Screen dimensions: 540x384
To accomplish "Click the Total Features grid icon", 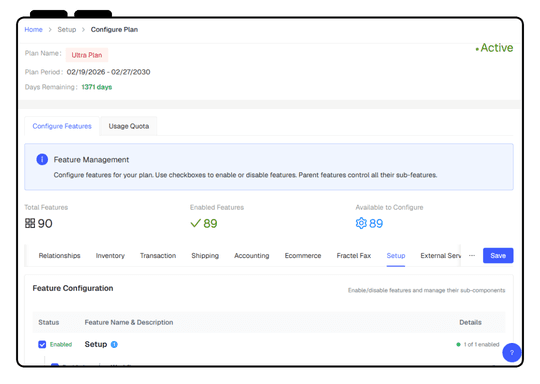I will point(30,223).
